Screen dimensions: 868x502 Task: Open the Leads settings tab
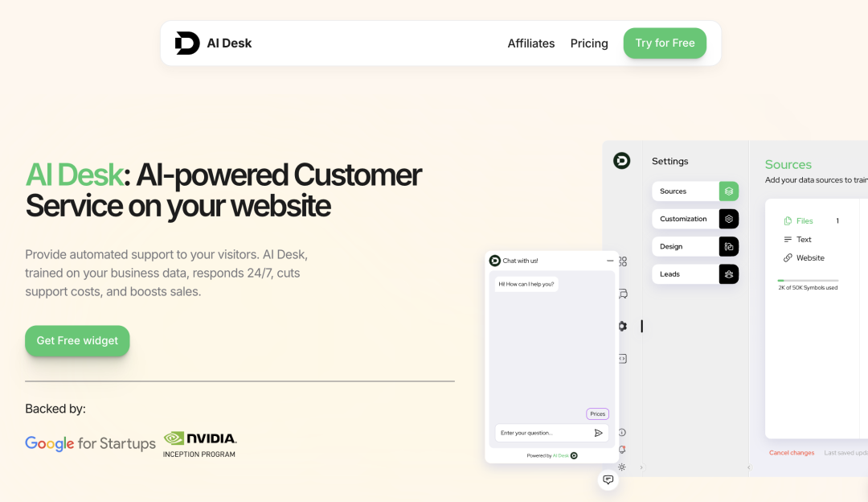coord(695,274)
